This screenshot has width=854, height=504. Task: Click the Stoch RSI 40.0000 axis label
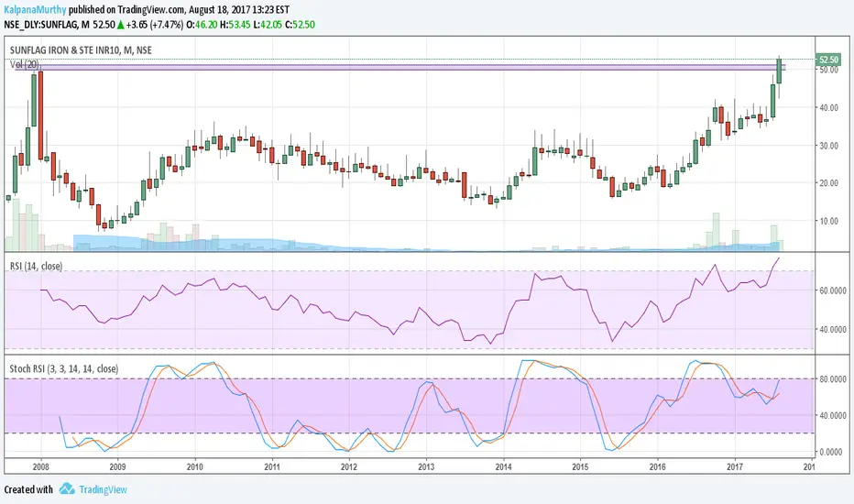pyautogui.click(x=833, y=415)
